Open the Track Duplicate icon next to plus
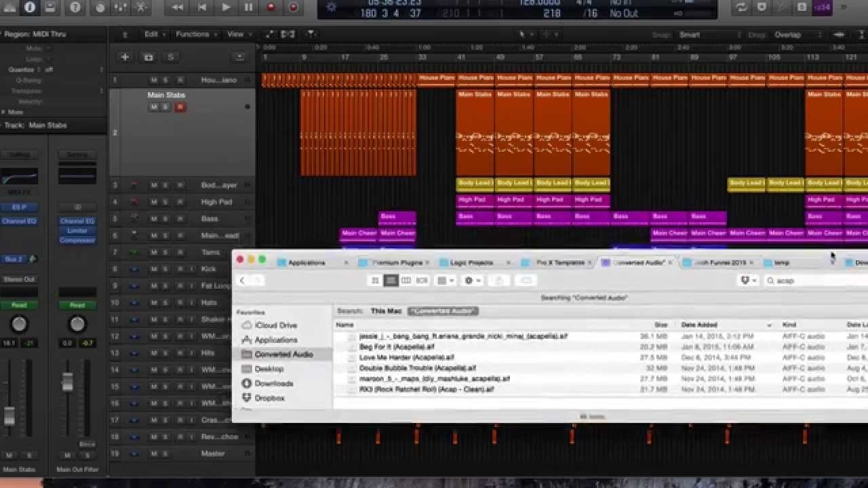This screenshot has height=488, width=868. pyautogui.click(x=149, y=57)
